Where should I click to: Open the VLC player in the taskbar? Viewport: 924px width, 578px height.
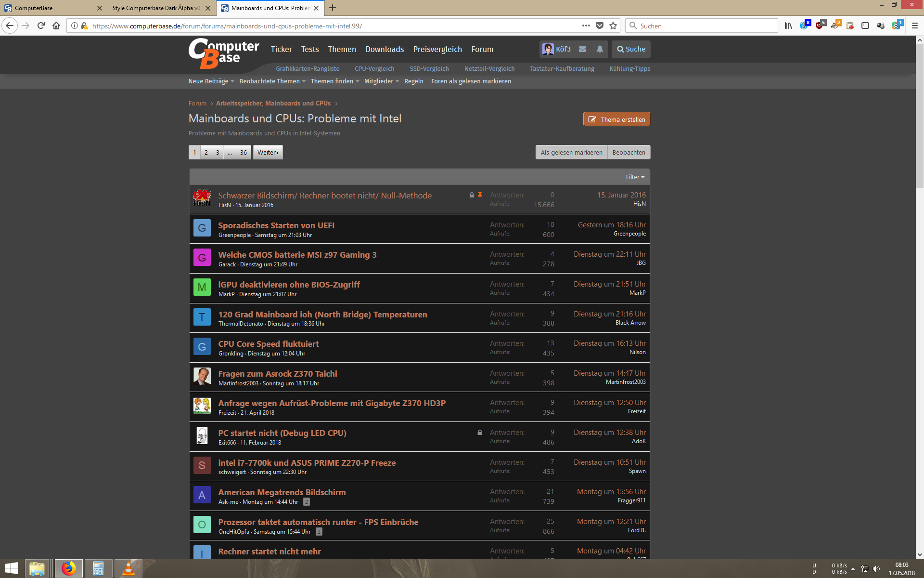(128, 568)
